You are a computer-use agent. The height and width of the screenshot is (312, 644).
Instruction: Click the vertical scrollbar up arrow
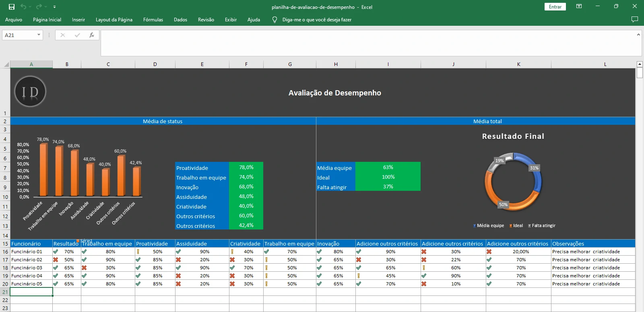tap(640, 64)
